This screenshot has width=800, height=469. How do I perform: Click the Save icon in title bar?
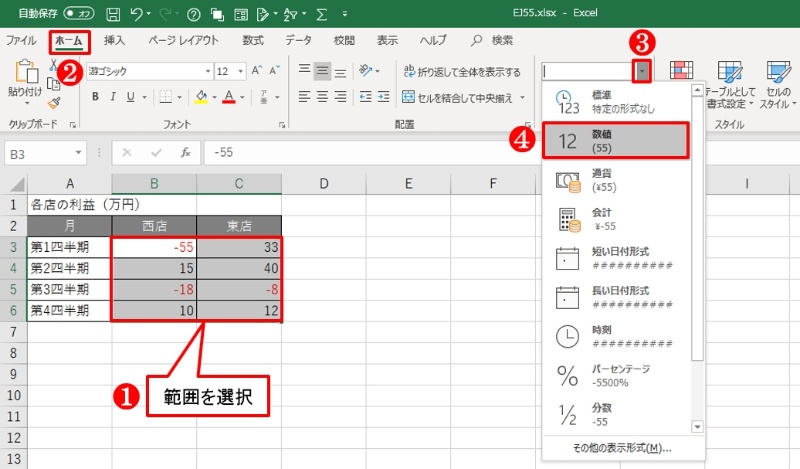point(113,15)
